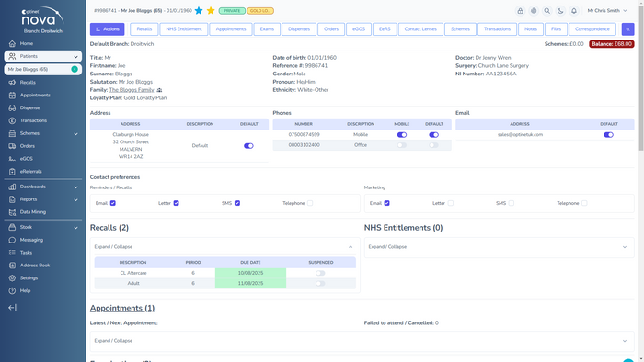This screenshot has width=644, height=362.
Task: Uncheck Reminders SMS checkbox
Action: coord(237,203)
